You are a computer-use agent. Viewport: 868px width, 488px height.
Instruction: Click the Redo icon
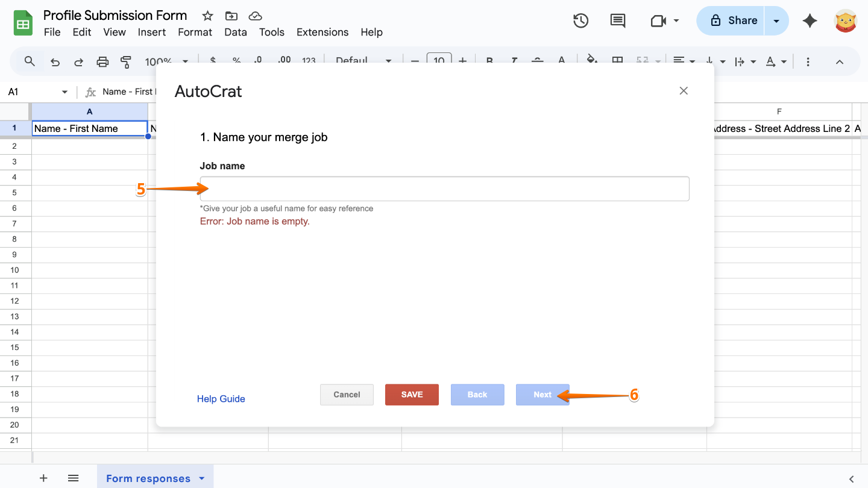tap(78, 61)
